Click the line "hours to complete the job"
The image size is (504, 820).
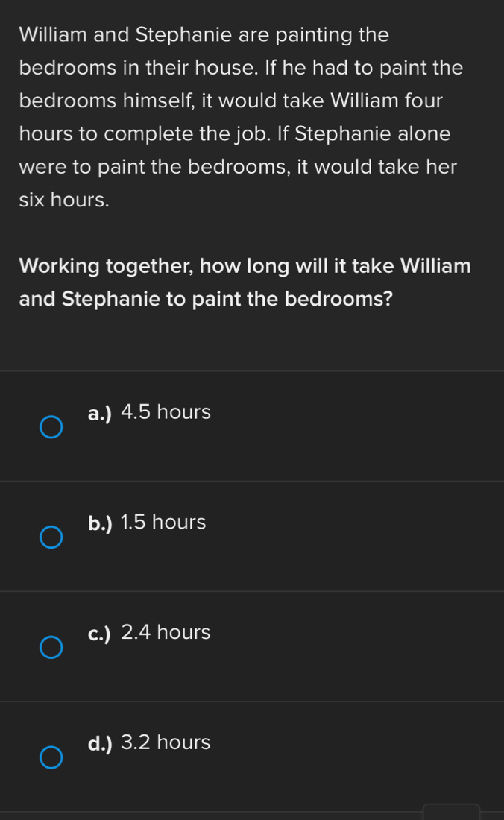(235, 134)
